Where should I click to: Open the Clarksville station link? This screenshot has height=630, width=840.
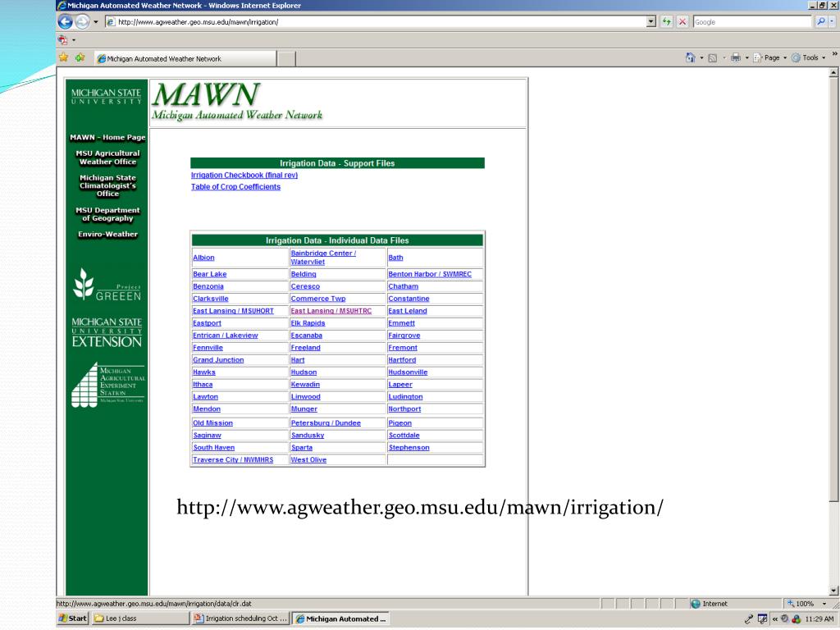(x=211, y=299)
